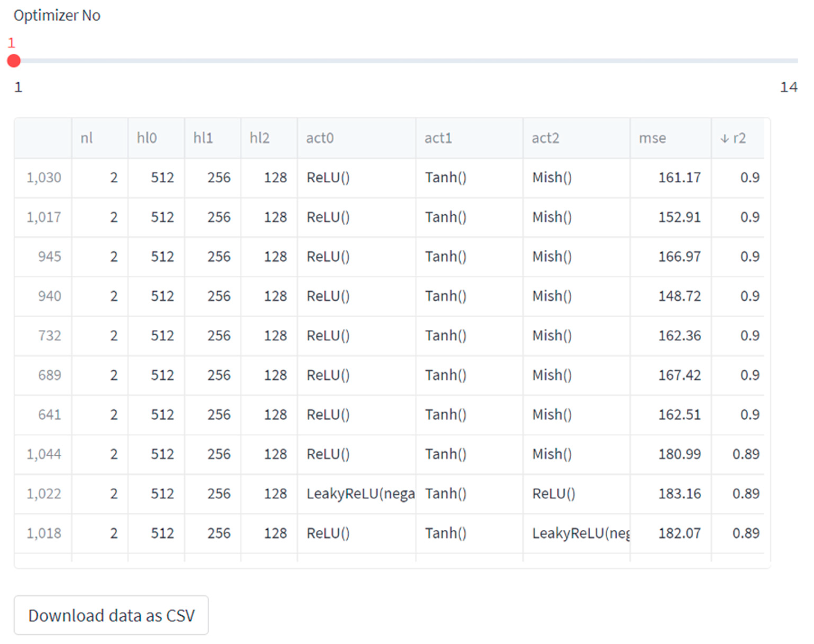
Task: Select row index 1,044 cell
Action: 43,454
